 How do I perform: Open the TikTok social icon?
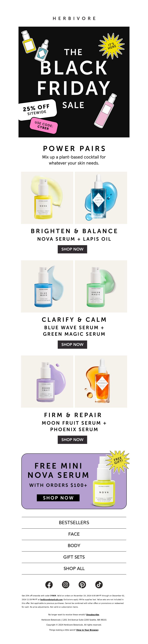pyautogui.click(x=99, y=584)
